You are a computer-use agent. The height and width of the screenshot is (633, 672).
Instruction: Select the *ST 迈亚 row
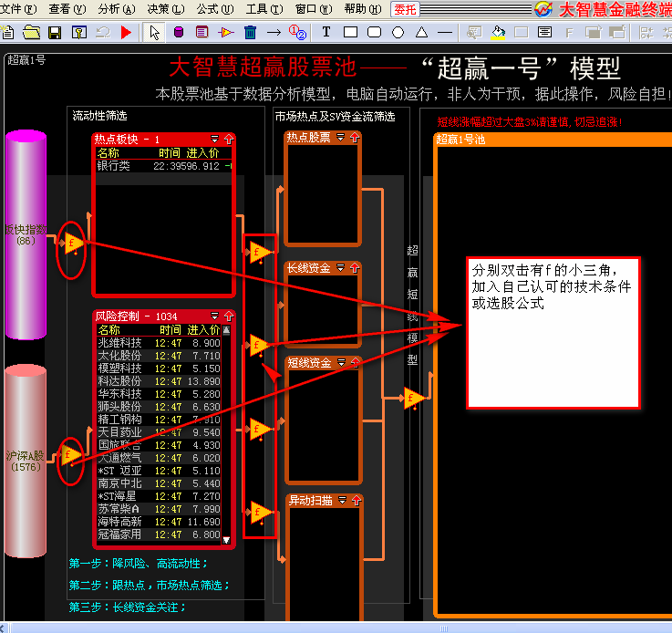pos(159,471)
